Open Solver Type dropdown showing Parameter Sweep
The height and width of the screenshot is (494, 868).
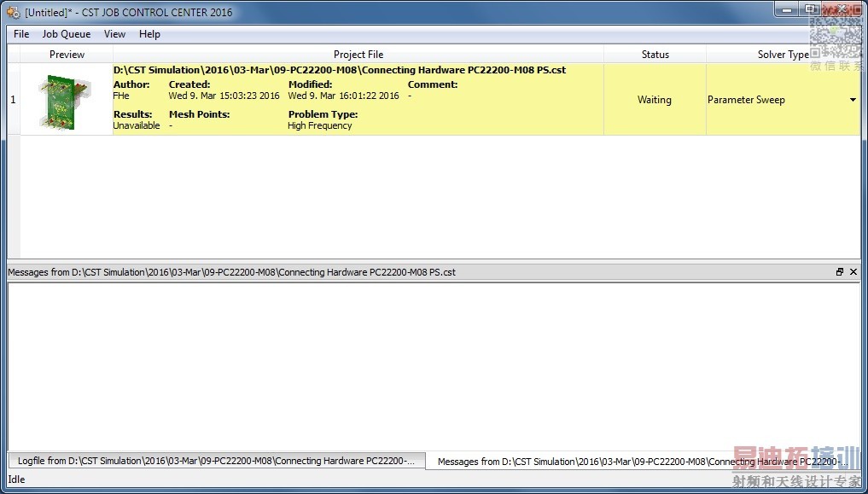[853, 100]
